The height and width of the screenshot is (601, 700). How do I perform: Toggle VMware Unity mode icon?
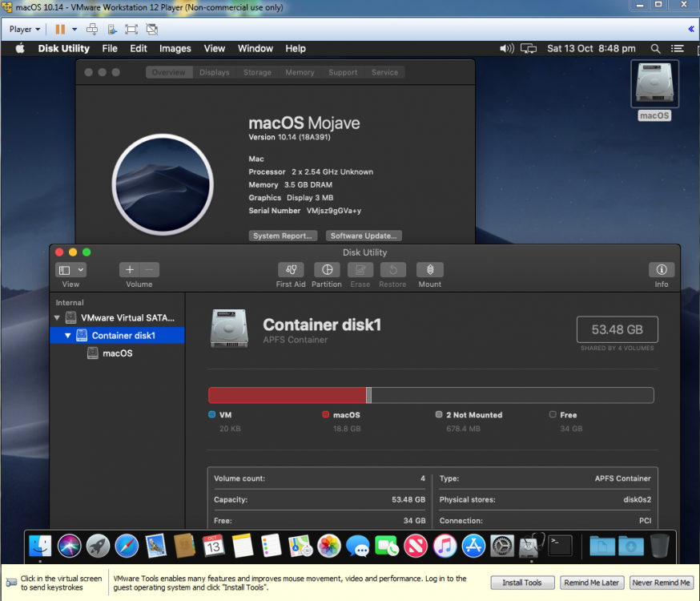152,30
